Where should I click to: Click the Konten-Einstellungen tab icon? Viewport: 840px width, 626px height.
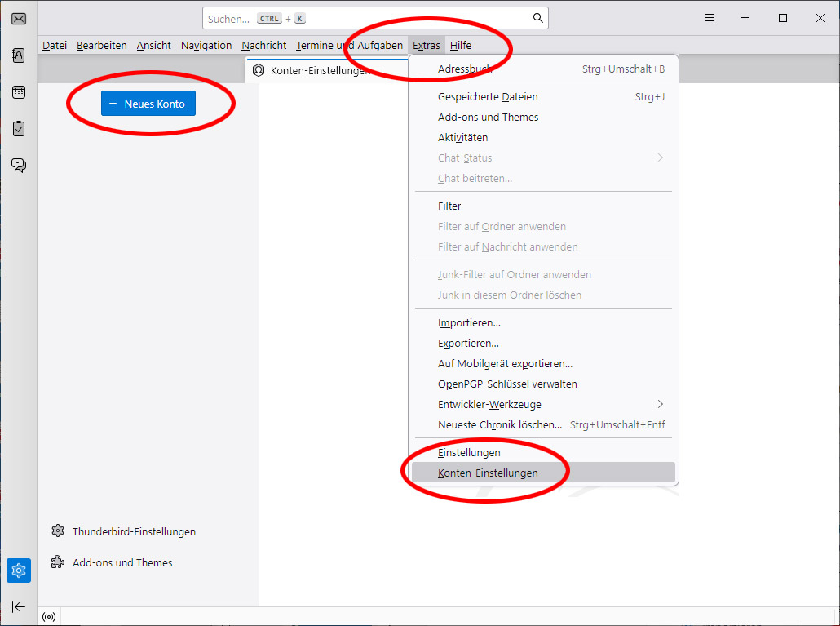tap(259, 70)
